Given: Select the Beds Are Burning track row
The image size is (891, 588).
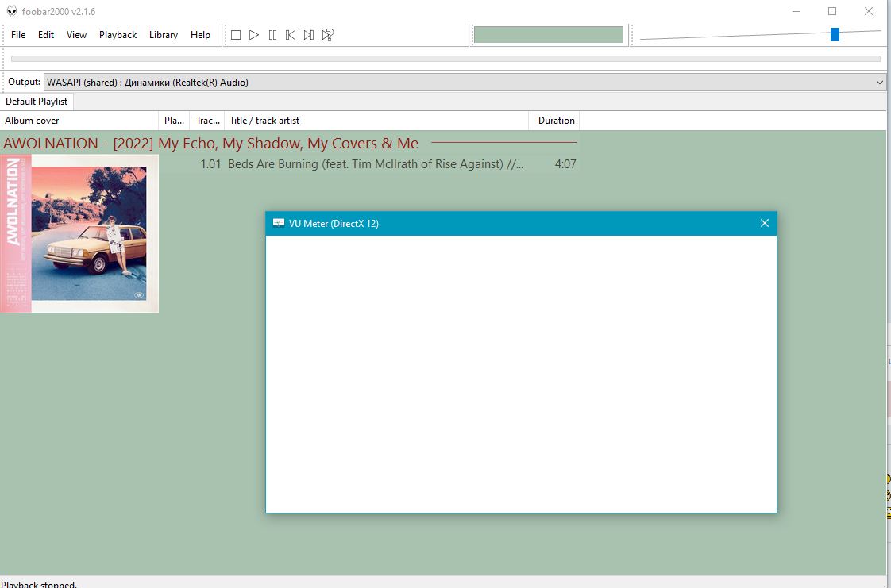Looking at the screenshot, I should (369, 164).
